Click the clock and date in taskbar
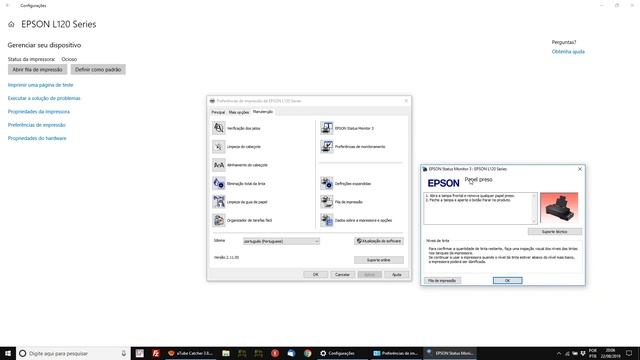Image resolution: width=640 pixels, height=360 pixels. tap(610, 353)
